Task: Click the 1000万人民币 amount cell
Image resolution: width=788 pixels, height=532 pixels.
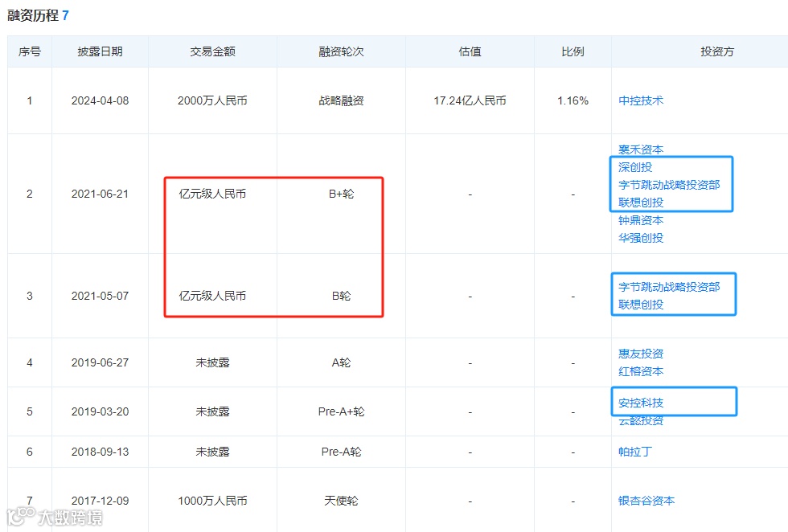Action: pos(212,501)
